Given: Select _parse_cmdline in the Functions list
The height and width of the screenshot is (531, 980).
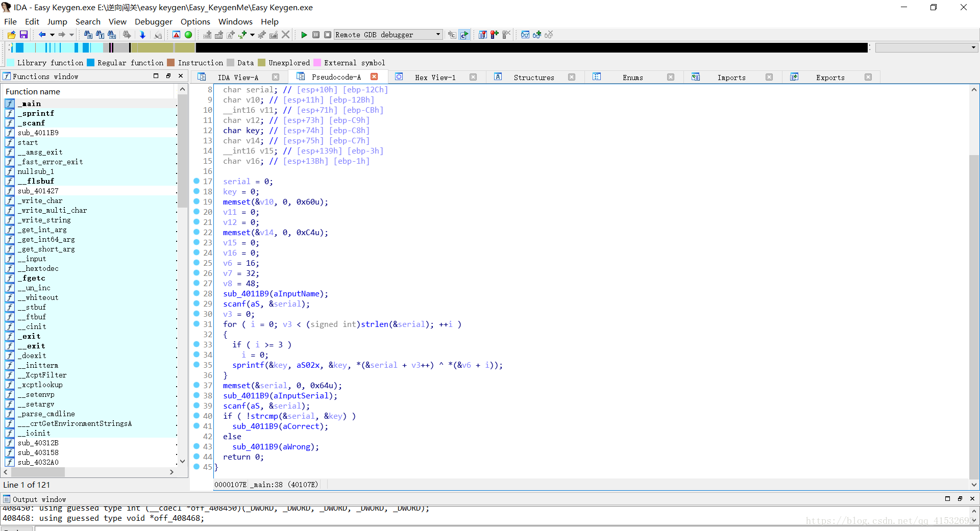Looking at the screenshot, I should coord(90,414).
